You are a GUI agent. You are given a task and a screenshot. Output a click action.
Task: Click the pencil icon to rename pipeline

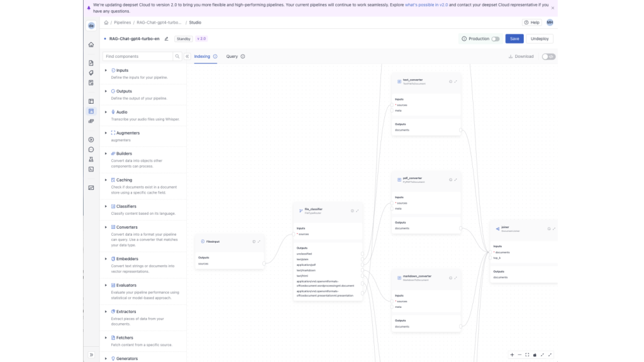tap(167, 39)
